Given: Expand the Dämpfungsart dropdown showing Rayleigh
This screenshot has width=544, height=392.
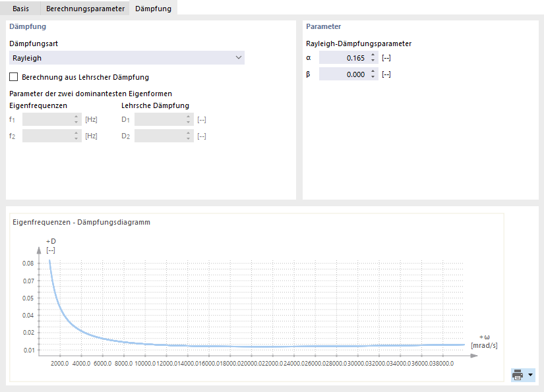Looking at the screenshot, I should (127, 58).
